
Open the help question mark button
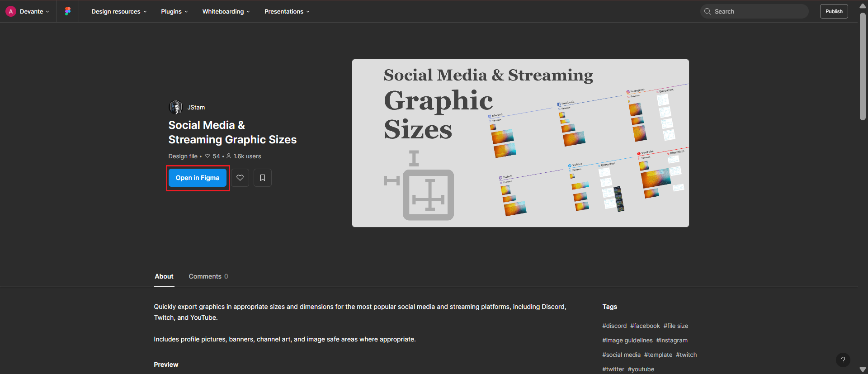843,360
